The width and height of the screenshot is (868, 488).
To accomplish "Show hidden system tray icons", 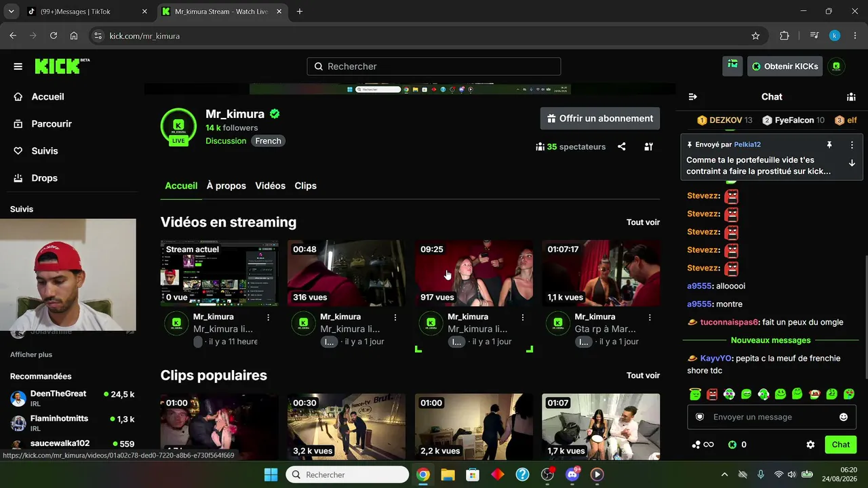I will pyautogui.click(x=724, y=474).
